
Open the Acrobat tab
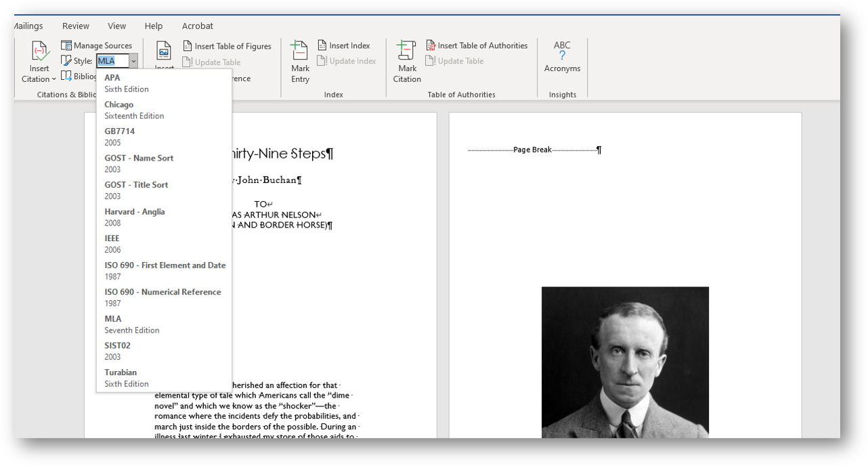pos(197,26)
